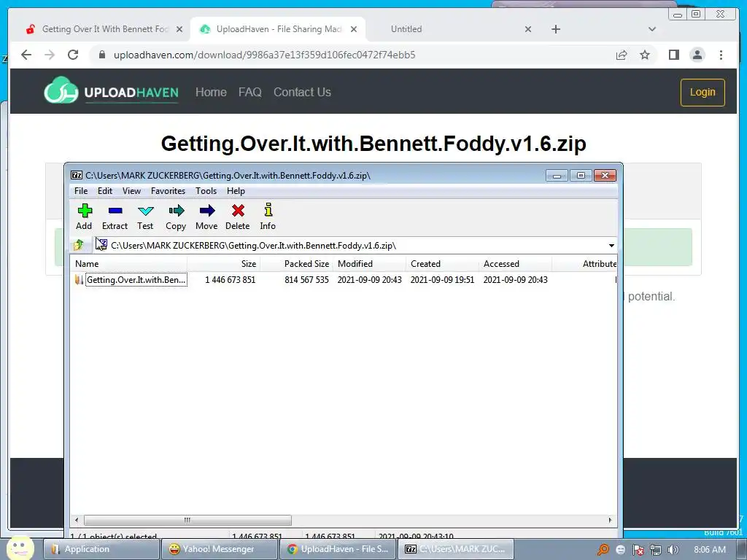The image size is (747, 560).
Task: Open the Info tool in 7-Zip
Action: (268, 217)
